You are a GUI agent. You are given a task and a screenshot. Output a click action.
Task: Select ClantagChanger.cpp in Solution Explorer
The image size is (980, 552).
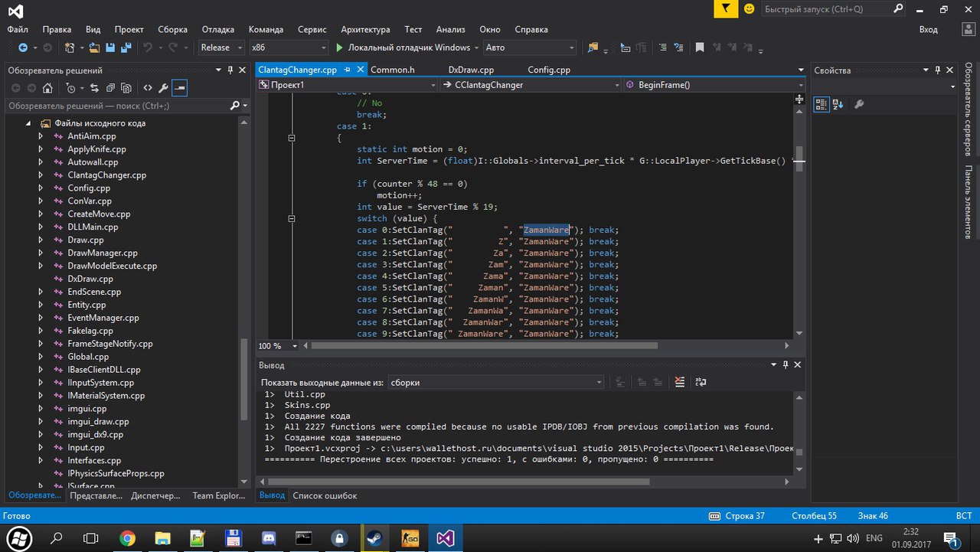coord(106,175)
